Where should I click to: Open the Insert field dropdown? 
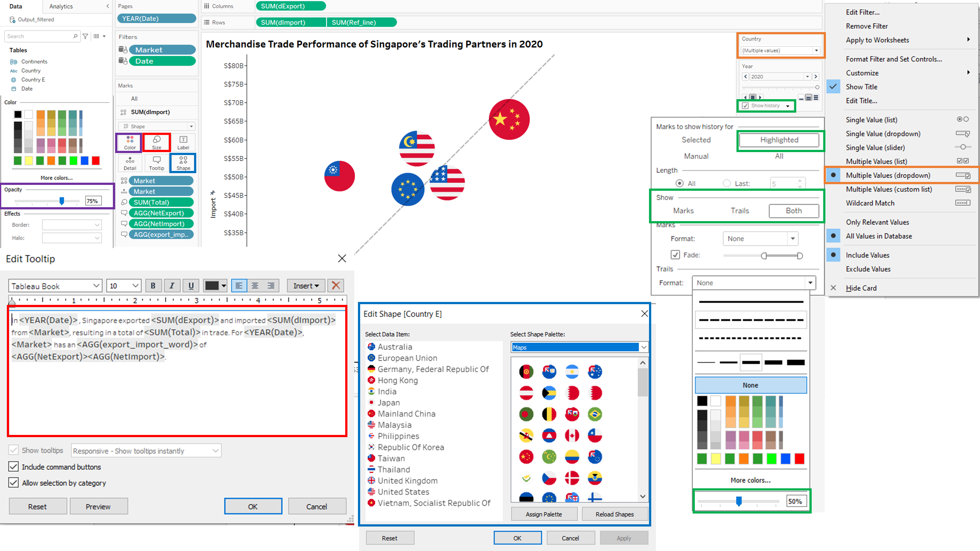tap(306, 286)
